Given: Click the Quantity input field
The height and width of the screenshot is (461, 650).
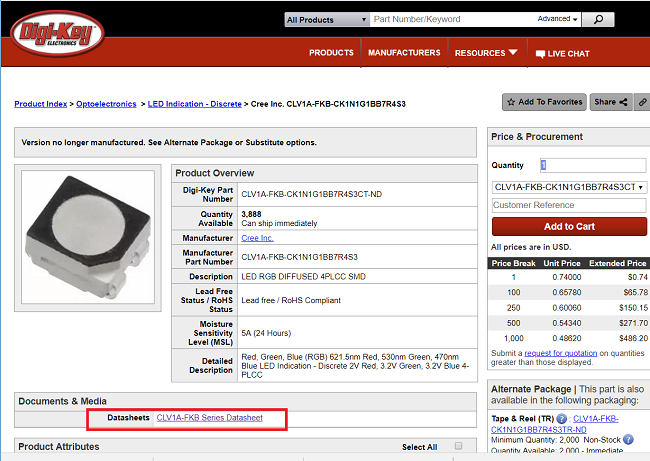Looking at the screenshot, I should click(593, 165).
